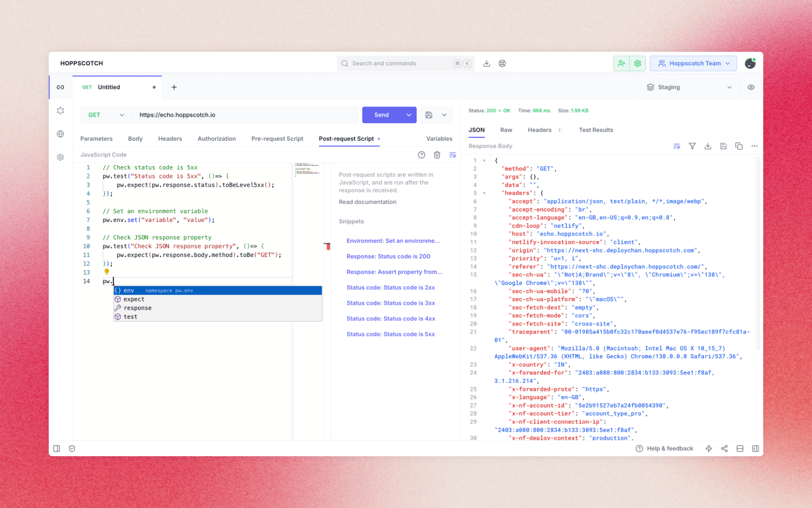The width and height of the screenshot is (812, 508).
Task: Clear the script with the trash icon
Action: (x=437, y=155)
